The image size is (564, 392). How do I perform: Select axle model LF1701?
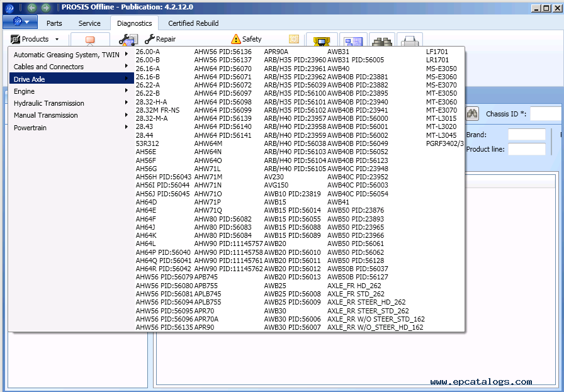pos(437,52)
